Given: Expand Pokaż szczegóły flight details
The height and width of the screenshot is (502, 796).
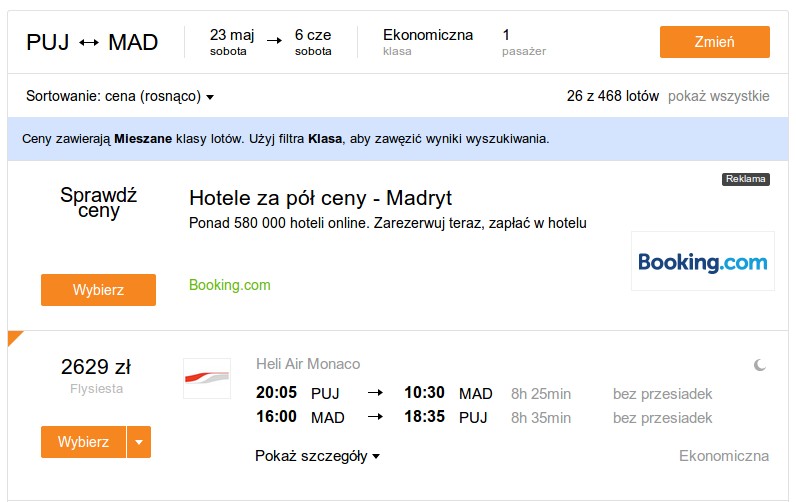Looking at the screenshot, I should [x=317, y=456].
